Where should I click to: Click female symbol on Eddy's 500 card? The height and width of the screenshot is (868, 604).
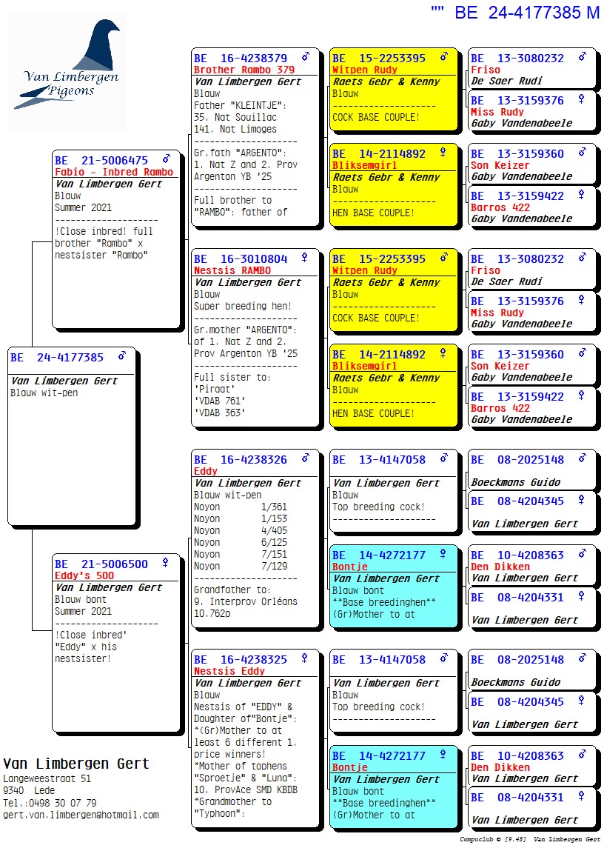[165, 563]
